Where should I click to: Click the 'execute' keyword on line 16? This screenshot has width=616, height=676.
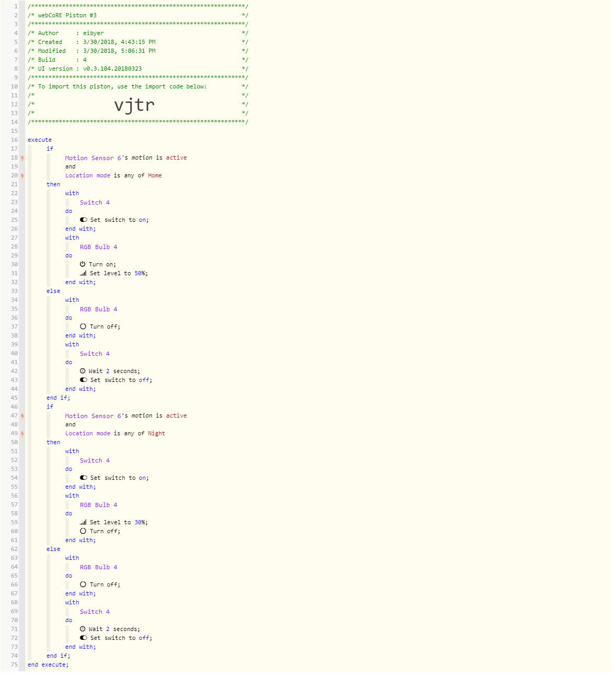(x=40, y=140)
